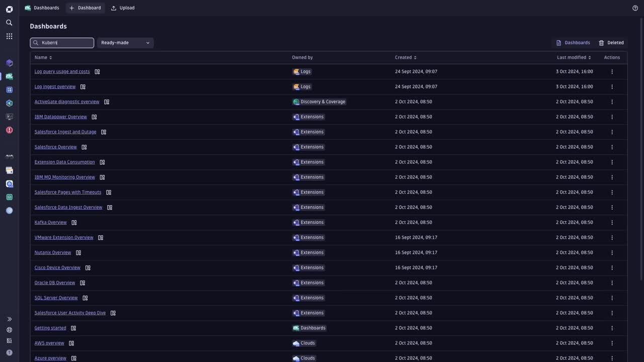
Task: Click the Dashboards app icon in sidebar
Action: click(9, 76)
